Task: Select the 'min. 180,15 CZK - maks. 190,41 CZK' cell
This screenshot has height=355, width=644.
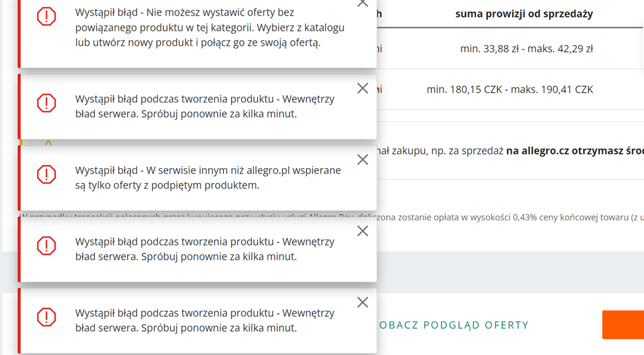Action: [x=510, y=90]
